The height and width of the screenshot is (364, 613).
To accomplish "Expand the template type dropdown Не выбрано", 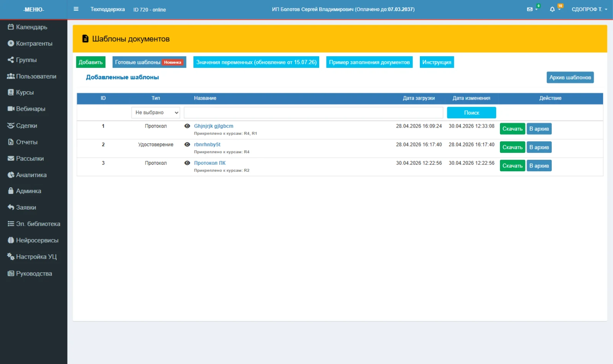I will [156, 113].
